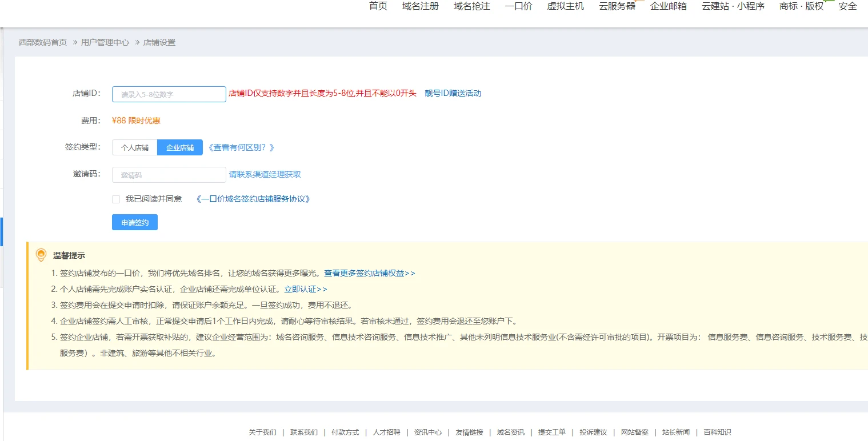Viewport: 868px width, 441px height.
Task: Click 请联系渠道经理获取 link
Action: 265,174
